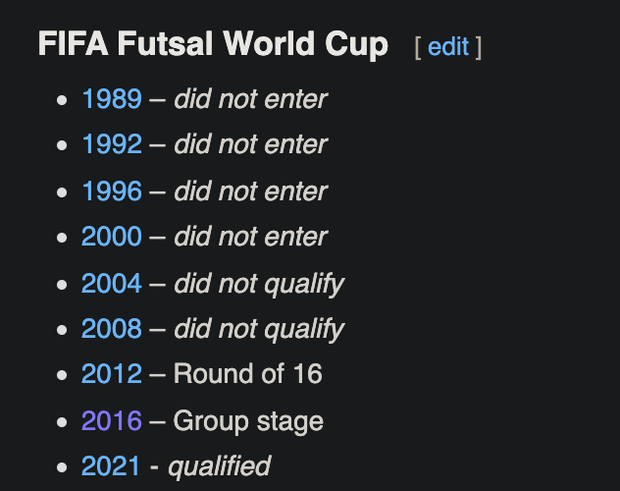This screenshot has height=491, width=620.
Task: Click the visited purple 2016 link
Action: click(112, 421)
